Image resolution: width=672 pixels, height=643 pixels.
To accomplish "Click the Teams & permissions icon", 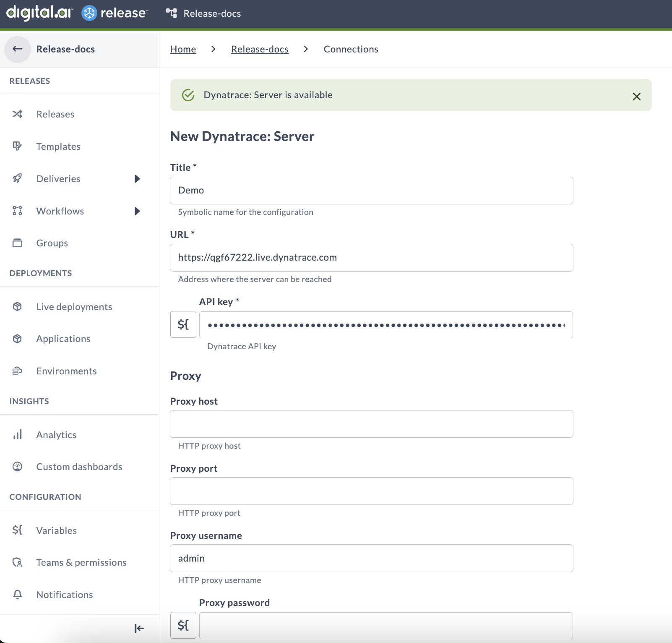I will tap(17, 562).
